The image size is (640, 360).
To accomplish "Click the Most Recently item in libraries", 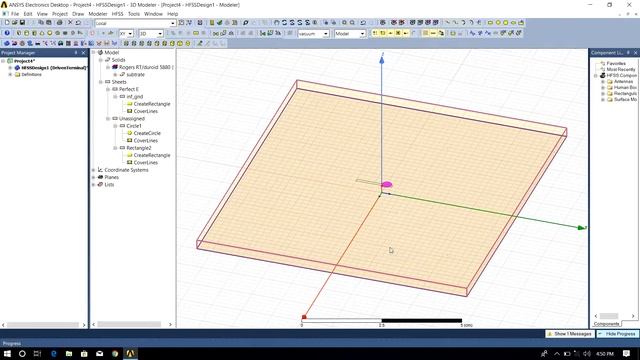I will (x=621, y=69).
